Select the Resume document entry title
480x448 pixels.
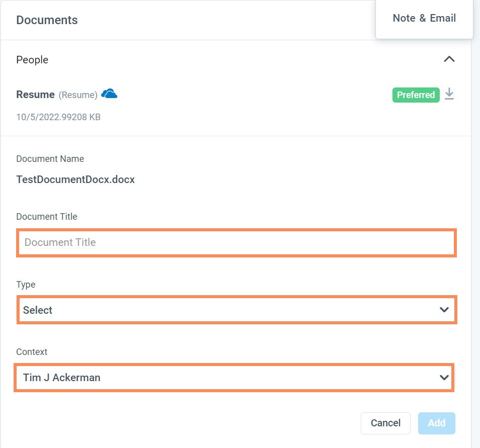pyautogui.click(x=35, y=95)
